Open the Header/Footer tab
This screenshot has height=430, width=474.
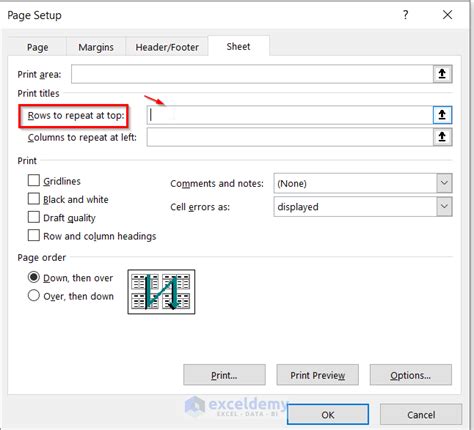point(167,47)
